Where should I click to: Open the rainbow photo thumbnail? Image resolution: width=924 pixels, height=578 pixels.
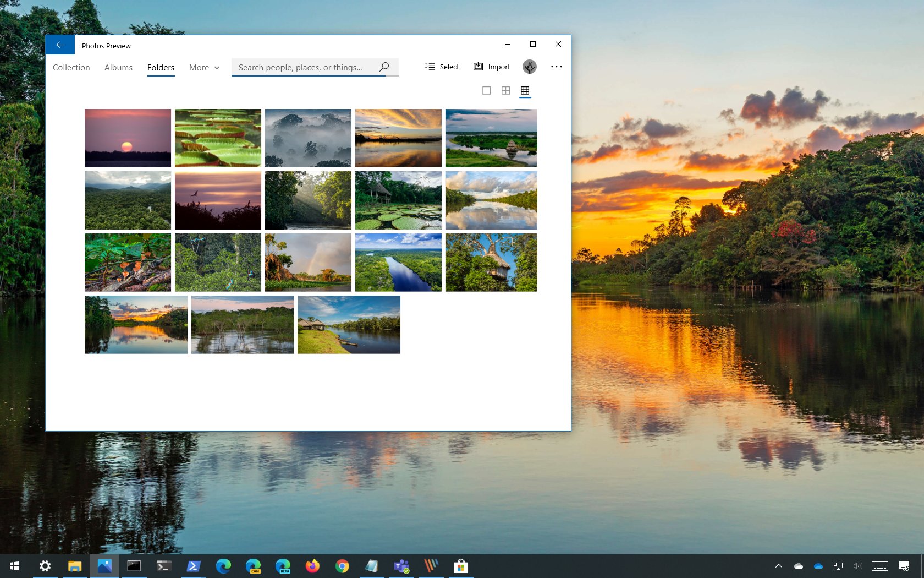308,262
